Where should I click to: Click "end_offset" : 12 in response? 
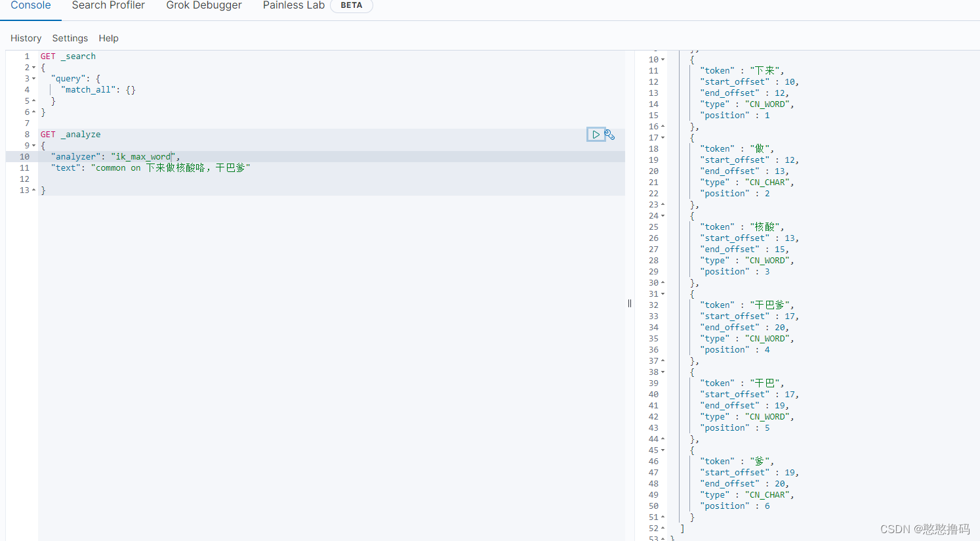(745, 93)
